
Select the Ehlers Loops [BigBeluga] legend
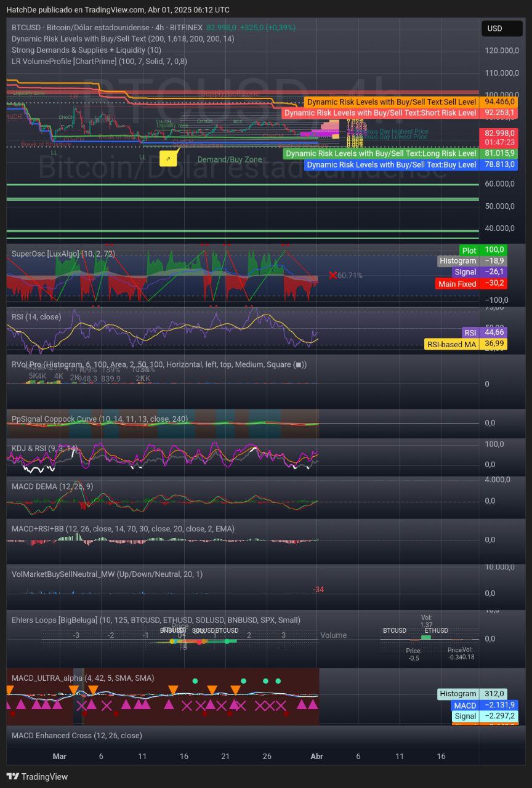(156, 620)
